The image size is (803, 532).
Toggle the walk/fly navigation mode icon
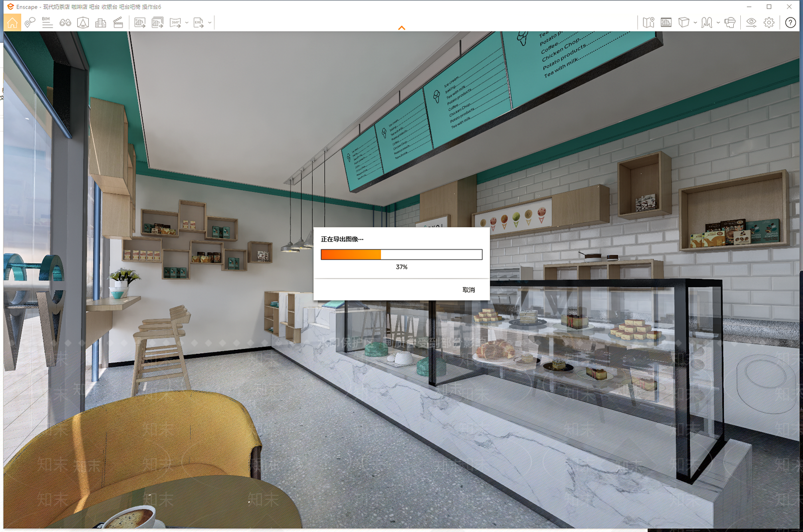707,23
